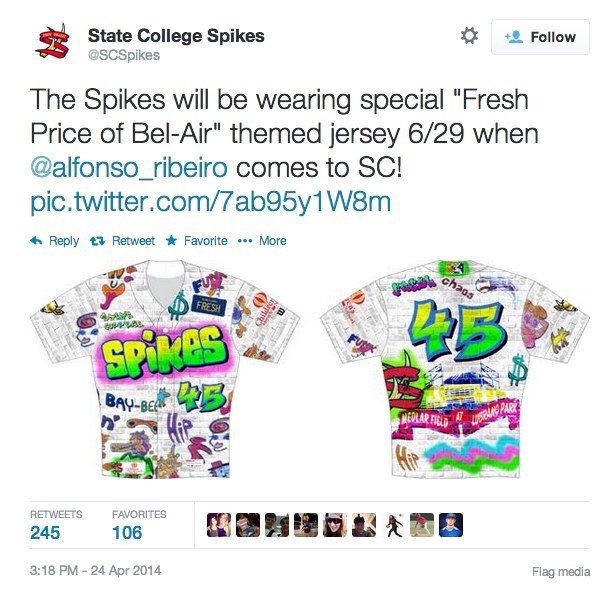
Task: Open the baseball silhouette avatar
Action: pos(393,525)
